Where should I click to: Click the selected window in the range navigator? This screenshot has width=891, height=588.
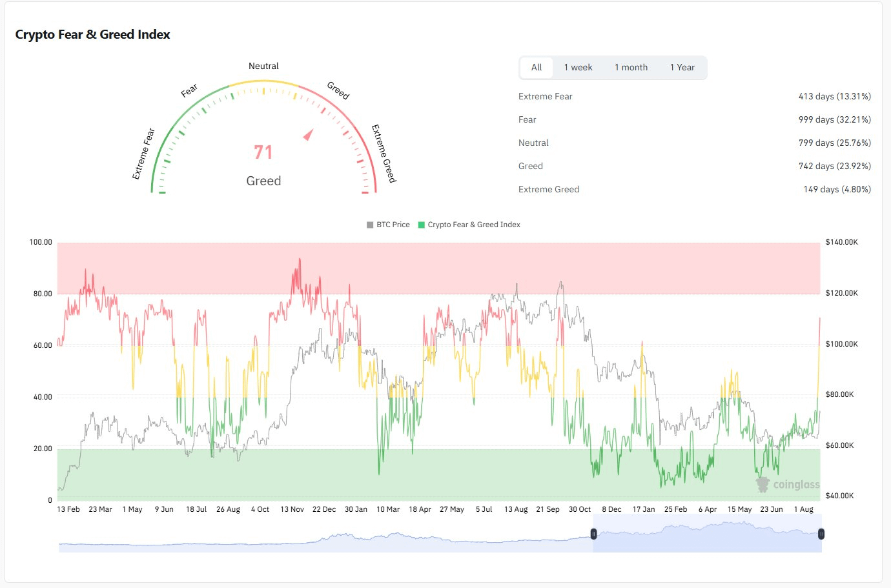pos(707,534)
